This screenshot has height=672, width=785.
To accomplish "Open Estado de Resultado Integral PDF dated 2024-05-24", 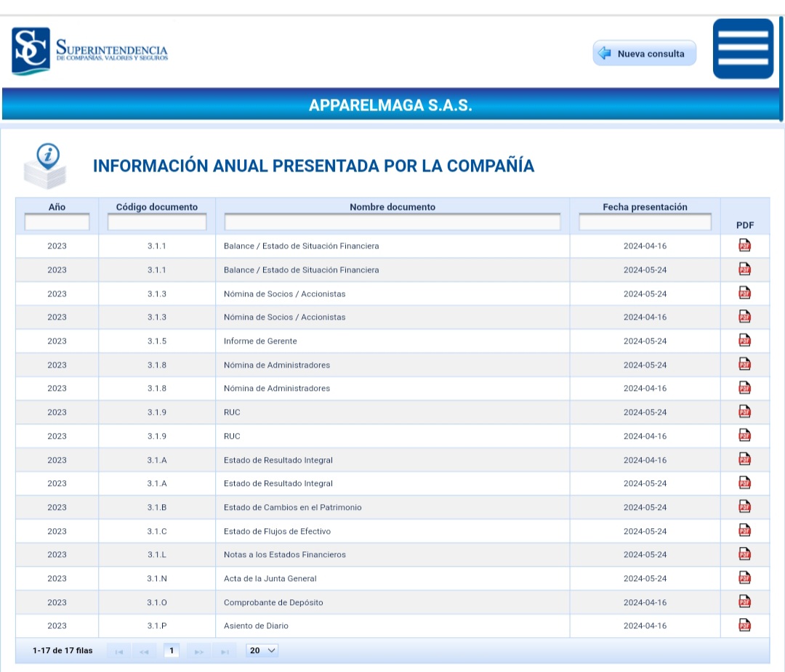I will click(x=744, y=483).
